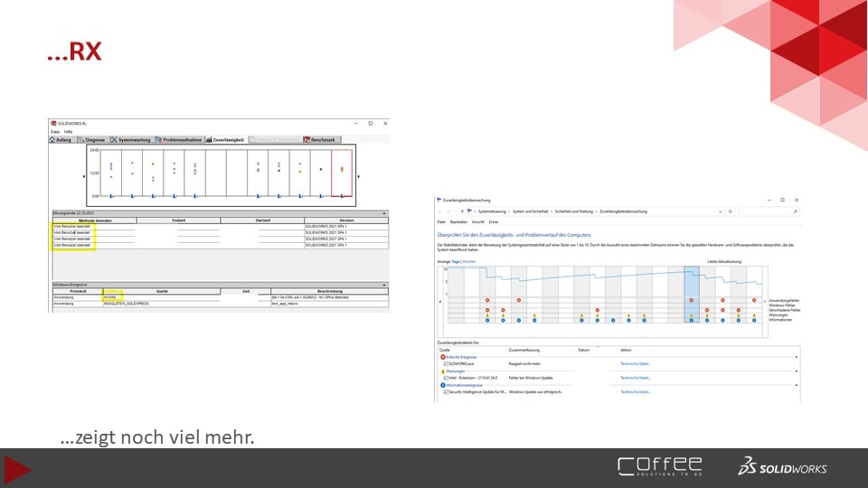The height and width of the screenshot is (488, 868).
Task: Select the SLDWORKS.exe entry
Action: coord(461,364)
